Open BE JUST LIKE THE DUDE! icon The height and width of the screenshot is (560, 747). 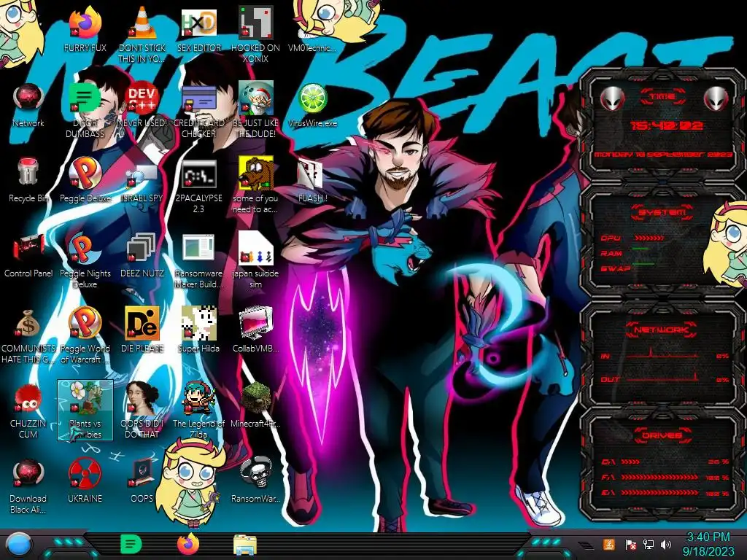pyautogui.click(x=255, y=98)
